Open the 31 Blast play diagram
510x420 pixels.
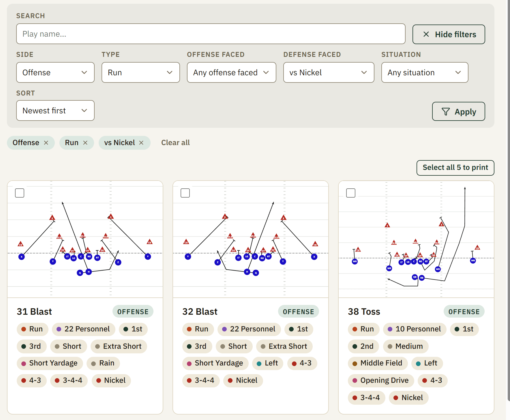(85, 239)
